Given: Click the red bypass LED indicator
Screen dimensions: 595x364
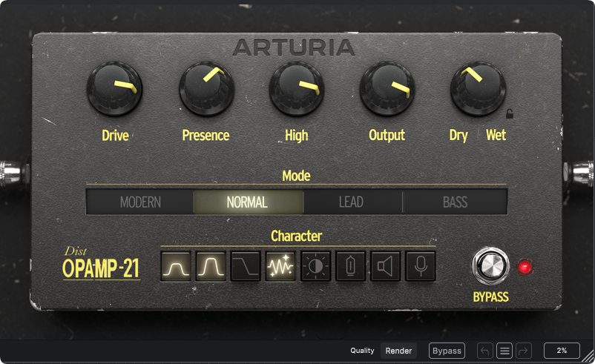Looking at the screenshot, I should tap(525, 268).
